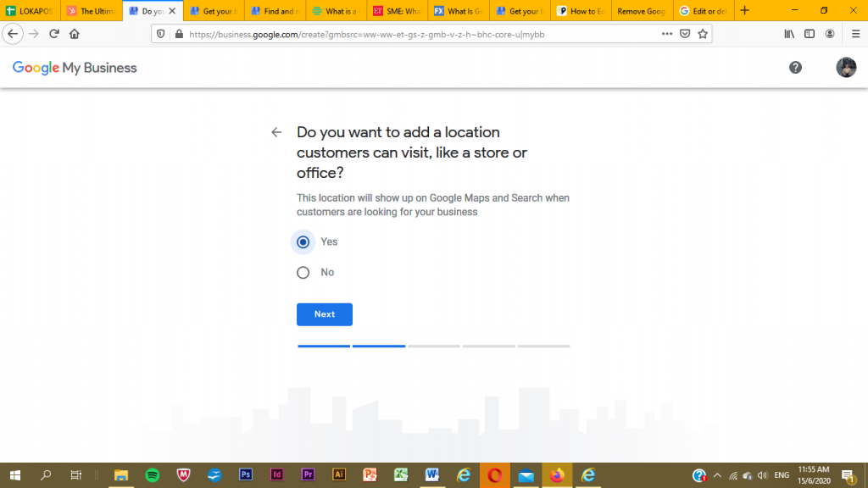Image resolution: width=868 pixels, height=488 pixels.
Task: Select the Yes radio button
Action: coord(303,242)
